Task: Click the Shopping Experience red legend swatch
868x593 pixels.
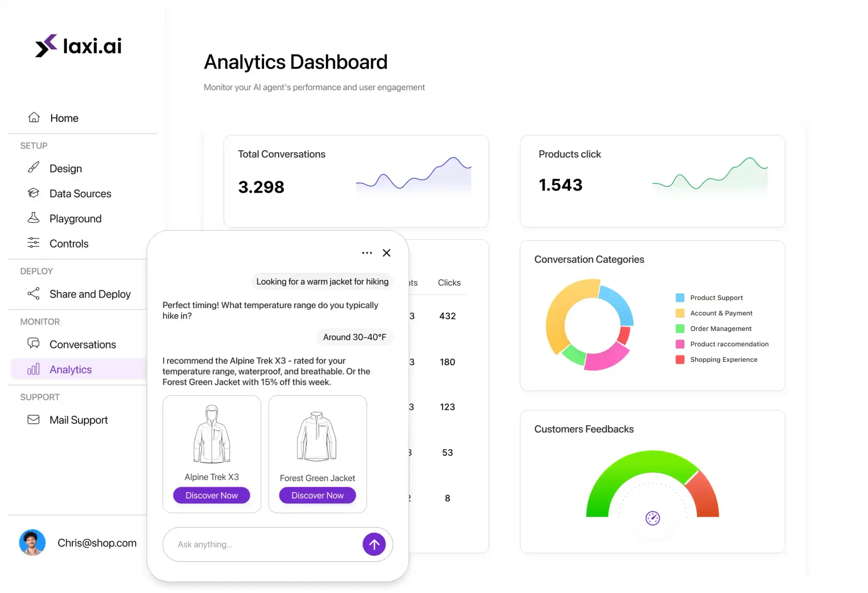Action: pyautogui.click(x=679, y=360)
